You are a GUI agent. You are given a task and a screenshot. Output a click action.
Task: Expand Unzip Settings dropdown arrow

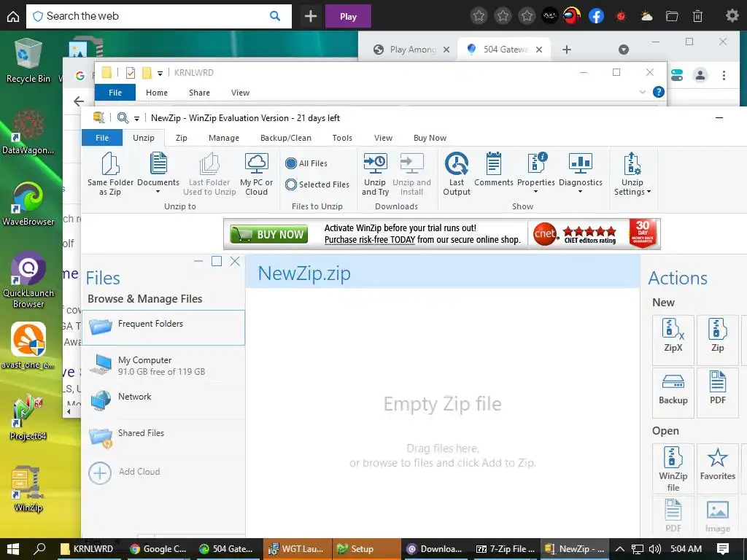click(x=649, y=192)
